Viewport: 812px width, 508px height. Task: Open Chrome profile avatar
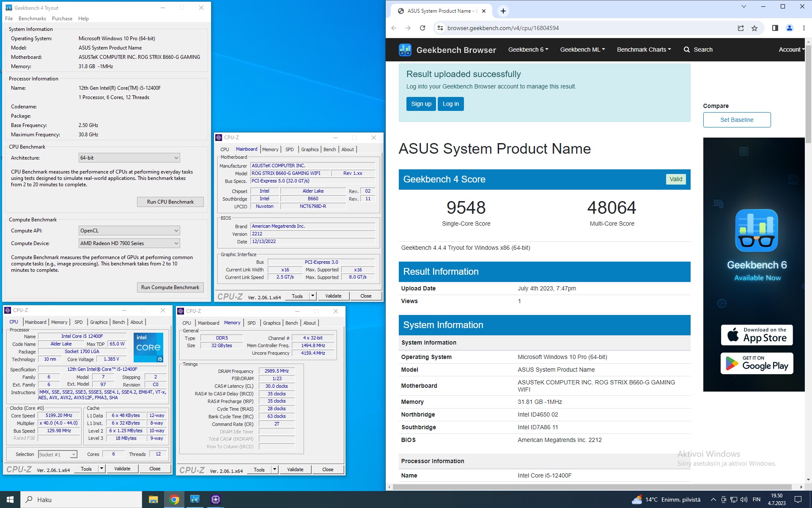(789, 28)
